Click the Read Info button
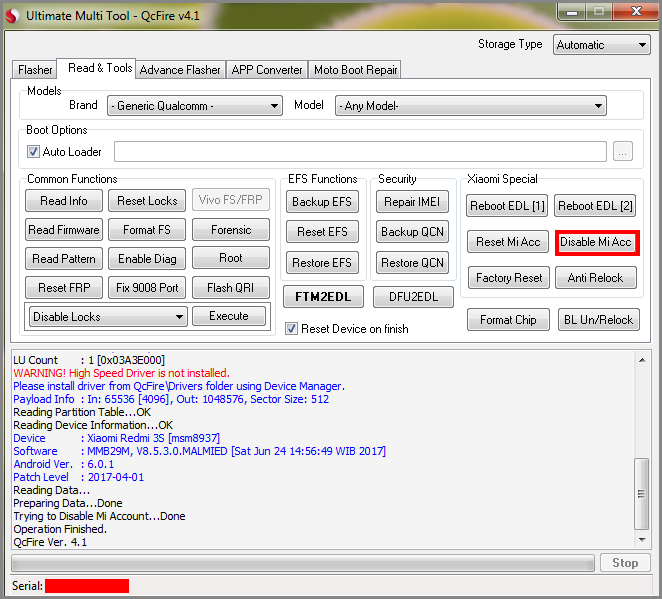The width and height of the screenshot is (662, 599). (64, 201)
